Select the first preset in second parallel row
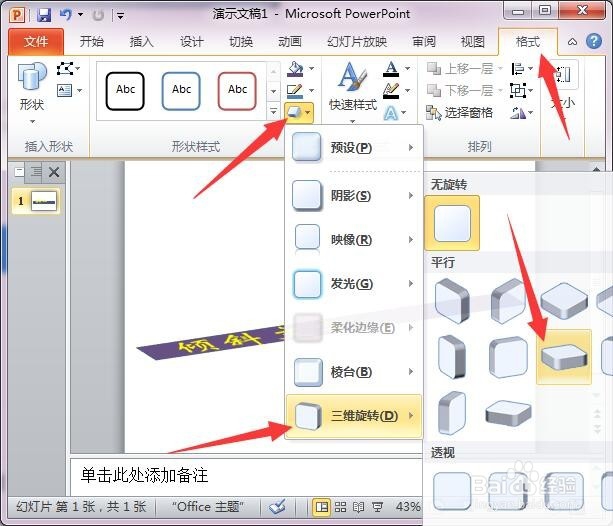 pos(452,357)
